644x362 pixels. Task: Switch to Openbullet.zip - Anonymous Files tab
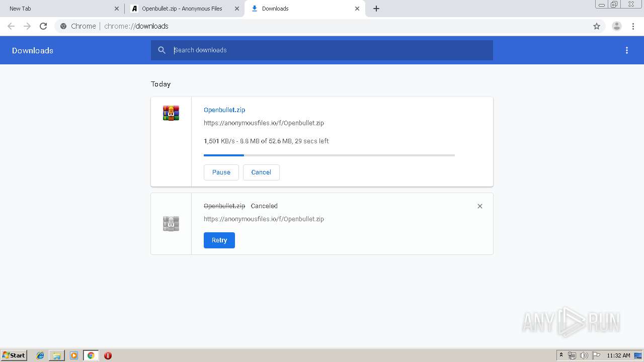(184, 9)
